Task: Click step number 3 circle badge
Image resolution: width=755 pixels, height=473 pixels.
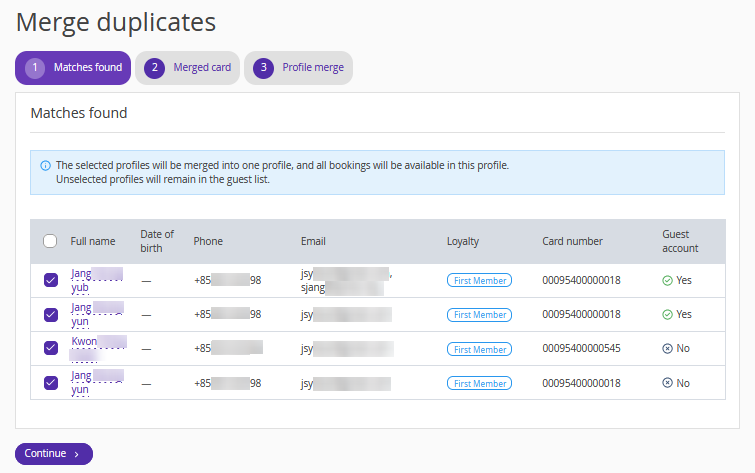Action: point(263,68)
